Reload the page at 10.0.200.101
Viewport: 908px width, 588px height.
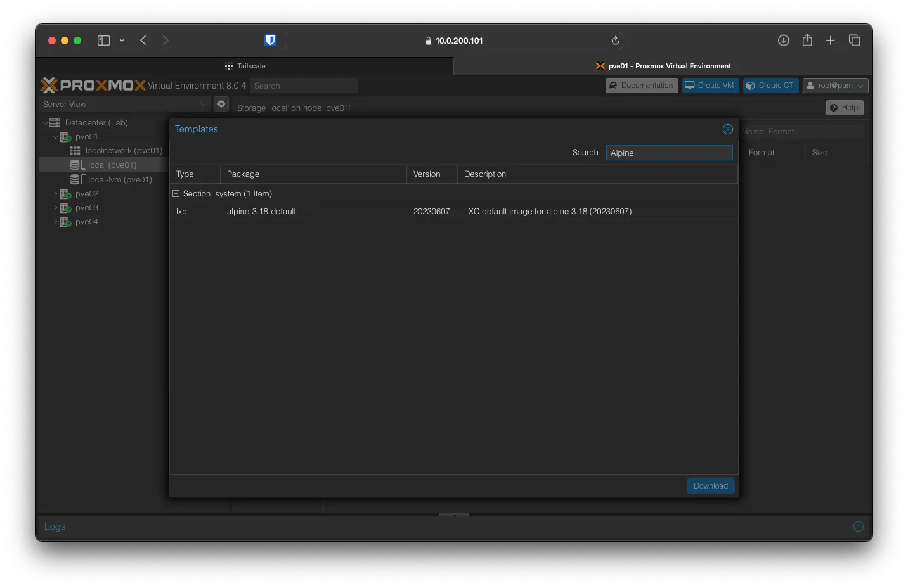point(615,41)
